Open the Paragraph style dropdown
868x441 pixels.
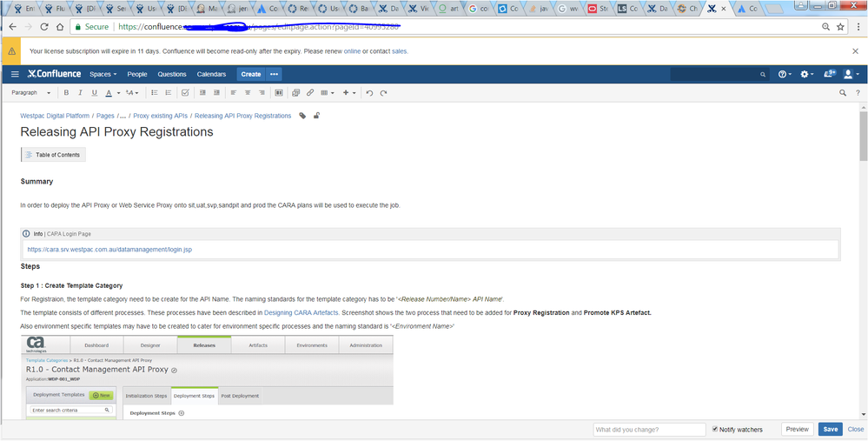(x=31, y=93)
